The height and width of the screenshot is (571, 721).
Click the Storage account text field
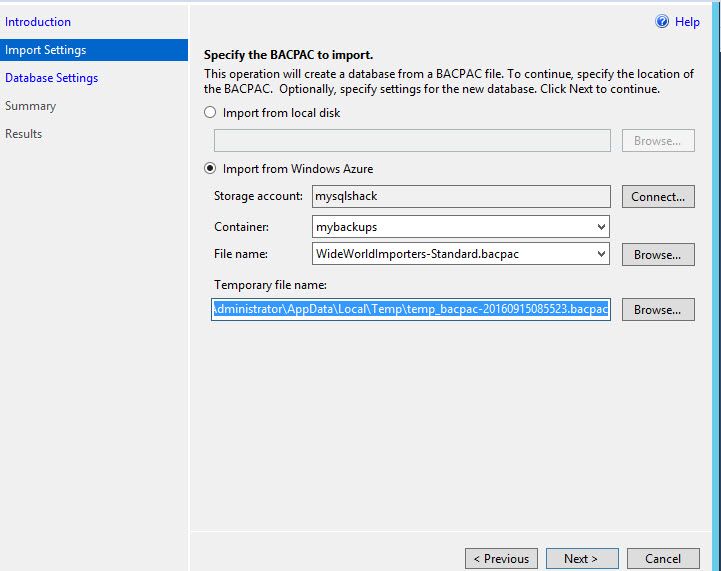coord(460,197)
